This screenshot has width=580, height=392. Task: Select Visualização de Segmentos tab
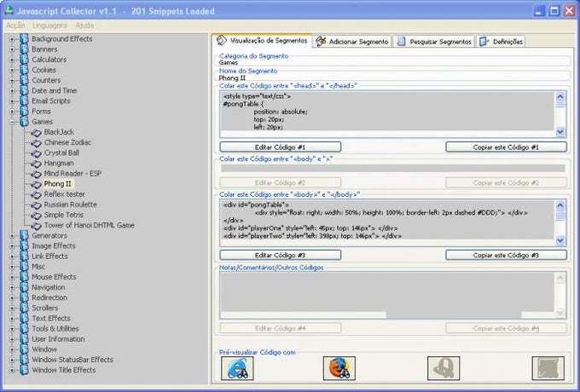[x=262, y=41]
